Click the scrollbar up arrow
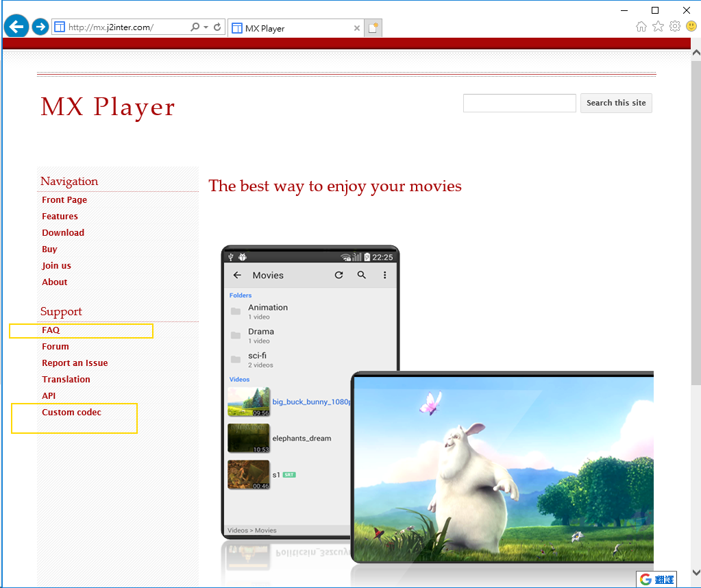701x588 pixels. [696, 53]
